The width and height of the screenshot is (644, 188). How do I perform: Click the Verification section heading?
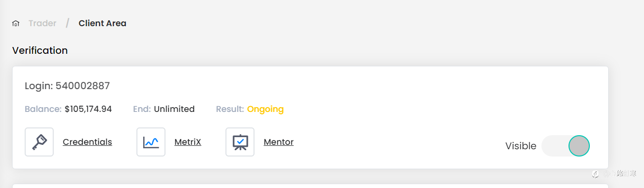(x=40, y=50)
